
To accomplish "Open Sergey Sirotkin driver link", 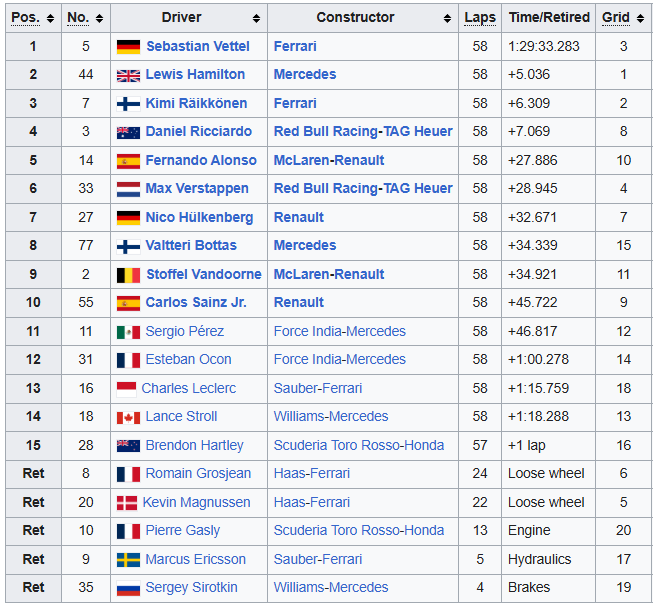I will [x=192, y=588].
